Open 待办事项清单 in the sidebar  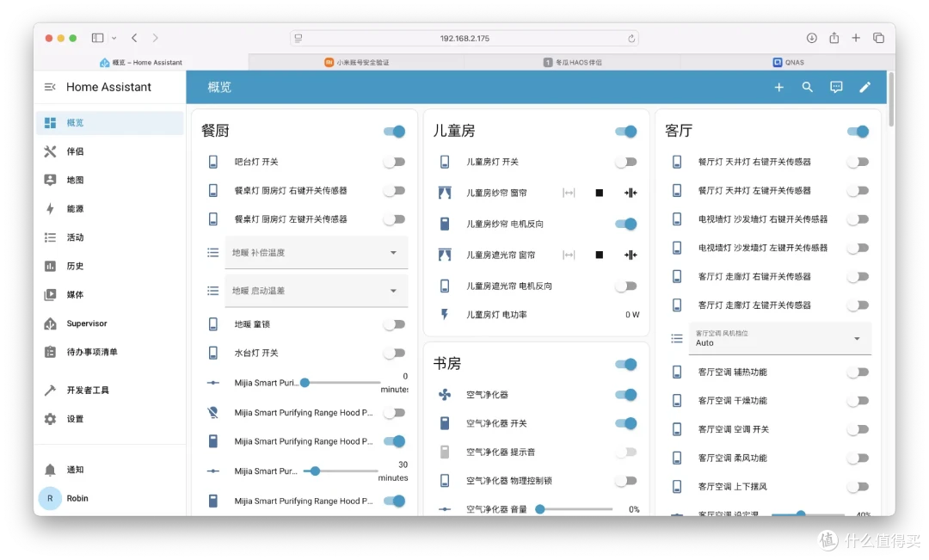109,352
